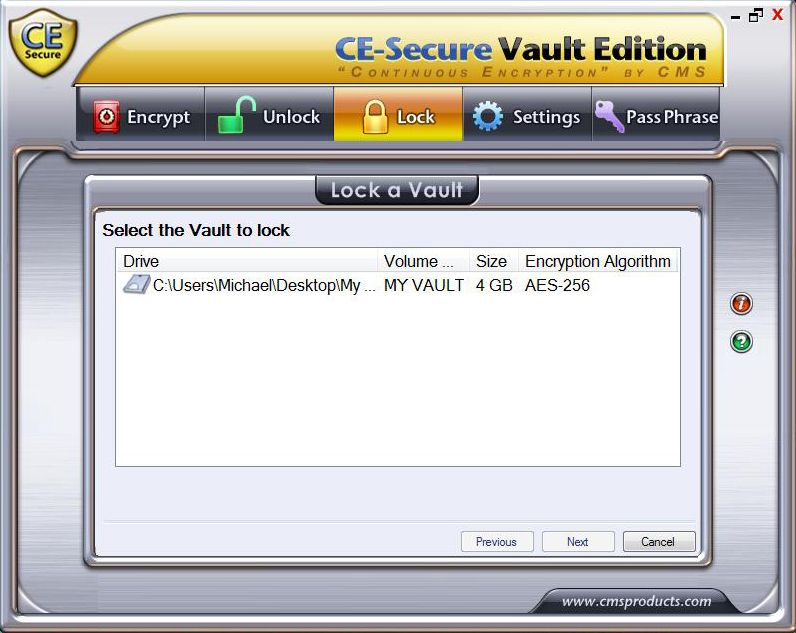Sort by the Drive column header
This screenshot has height=633, width=796.
click(x=247, y=261)
